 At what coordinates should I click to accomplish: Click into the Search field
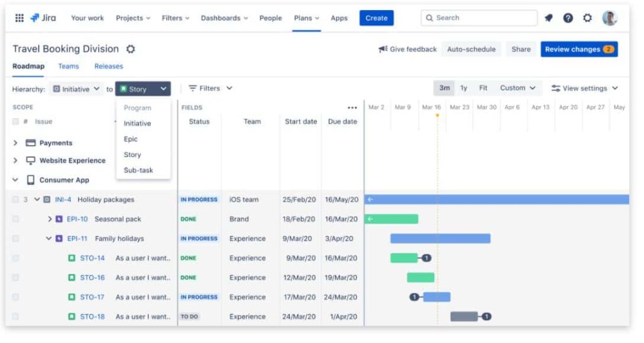click(x=479, y=18)
